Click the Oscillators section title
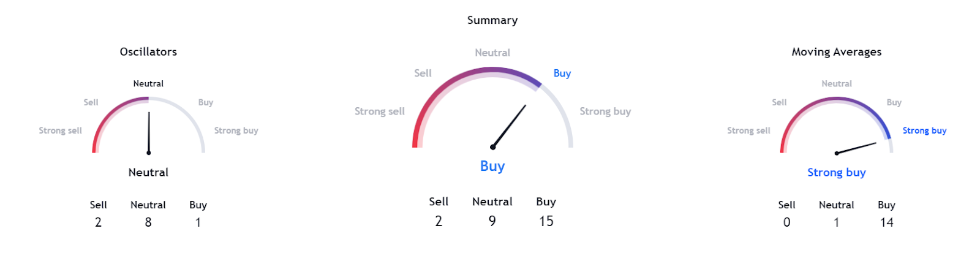The image size is (980, 253). pos(148,52)
